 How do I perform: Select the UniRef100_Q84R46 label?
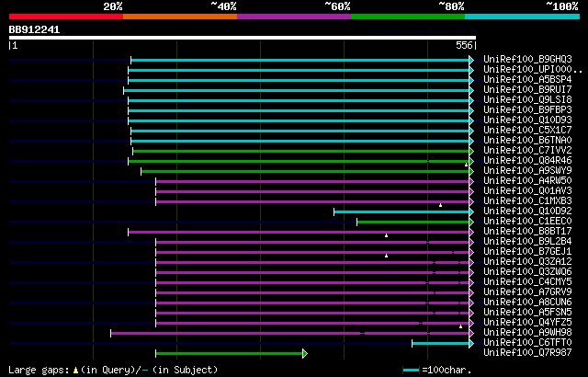527,161
